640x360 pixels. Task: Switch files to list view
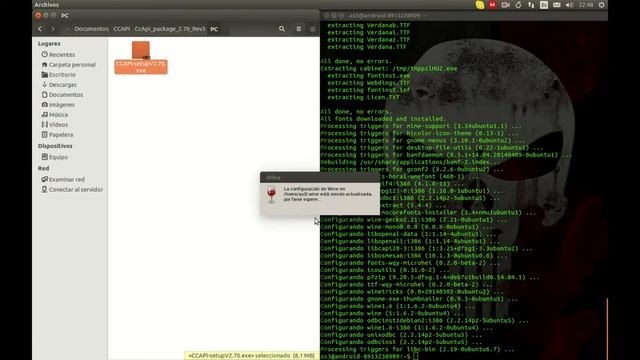(x=299, y=29)
